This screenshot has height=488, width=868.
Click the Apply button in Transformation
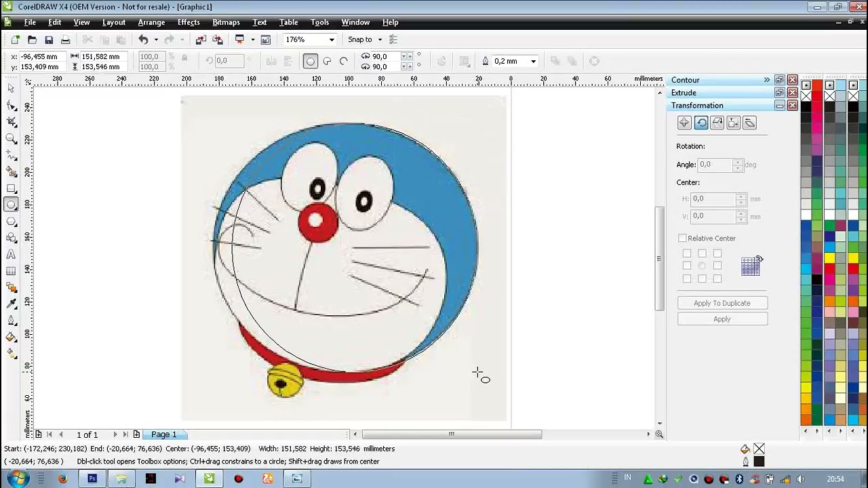[x=722, y=319]
